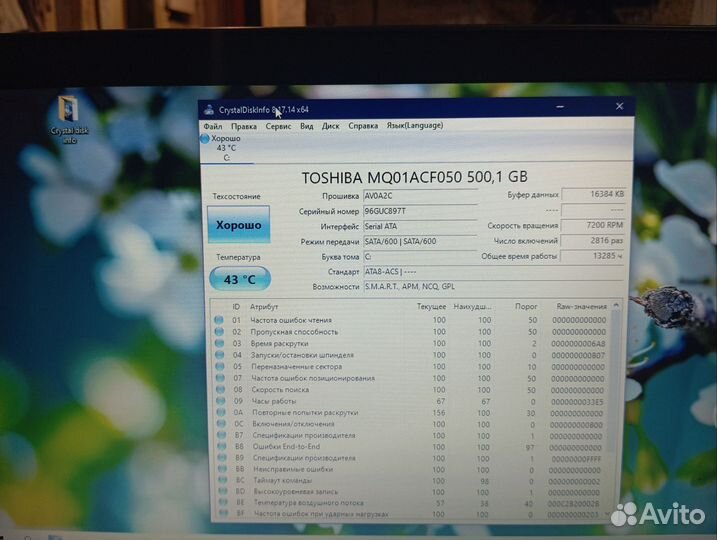The height and width of the screenshot is (540, 717).
Task: Click the Атрибут column header
Action: [264, 307]
